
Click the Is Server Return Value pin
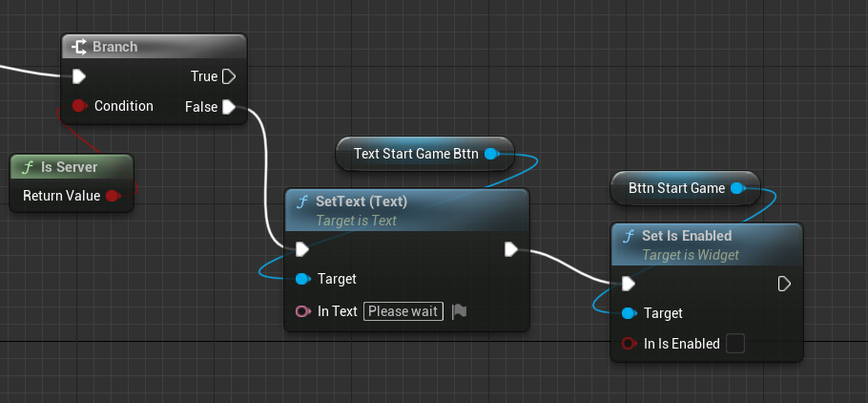113,196
